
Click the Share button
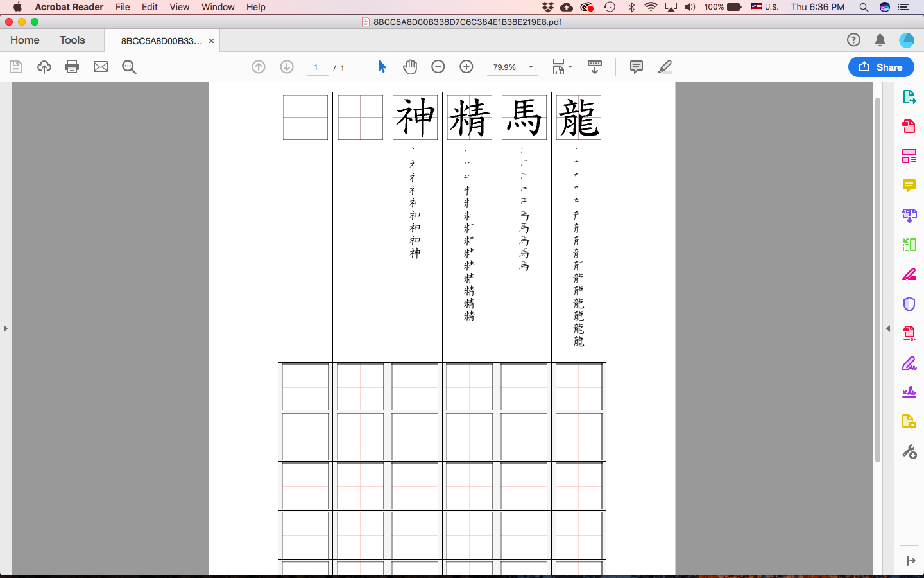[881, 67]
